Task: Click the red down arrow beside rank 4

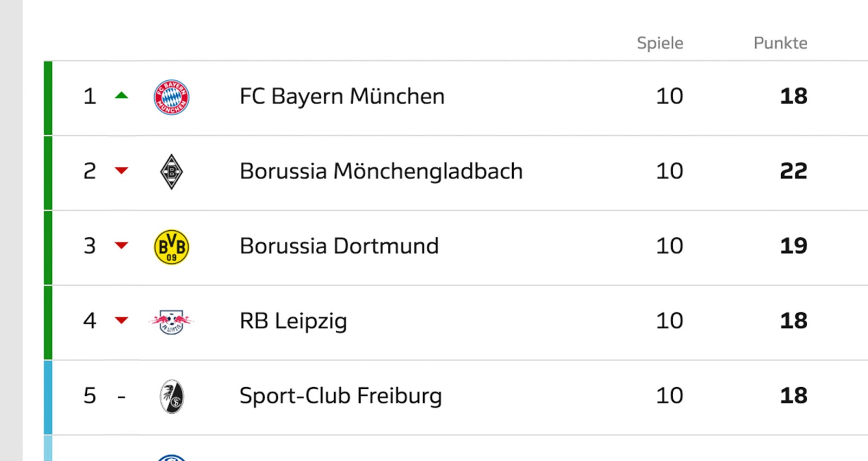Action: pyautogui.click(x=122, y=320)
